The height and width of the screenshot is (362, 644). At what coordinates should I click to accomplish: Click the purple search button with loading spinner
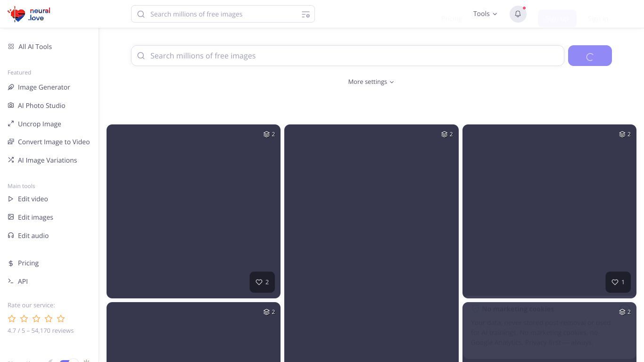pyautogui.click(x=590, y=56)
